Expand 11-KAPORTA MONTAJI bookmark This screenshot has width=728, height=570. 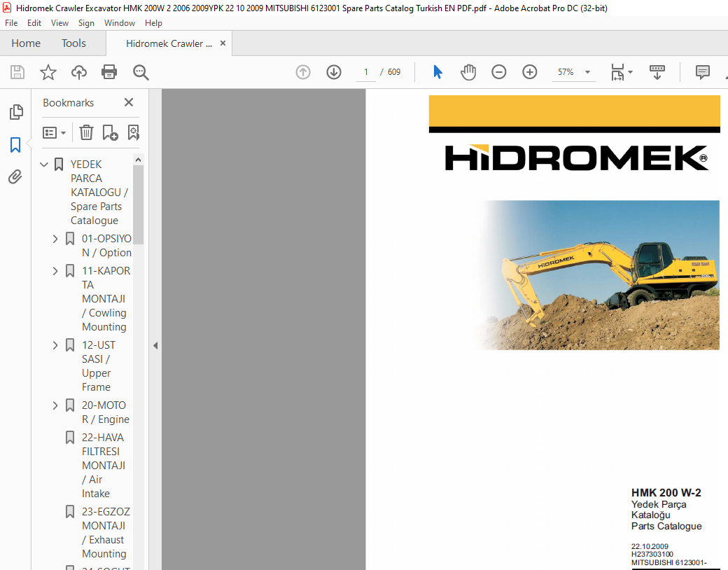(x=55, y=271)
